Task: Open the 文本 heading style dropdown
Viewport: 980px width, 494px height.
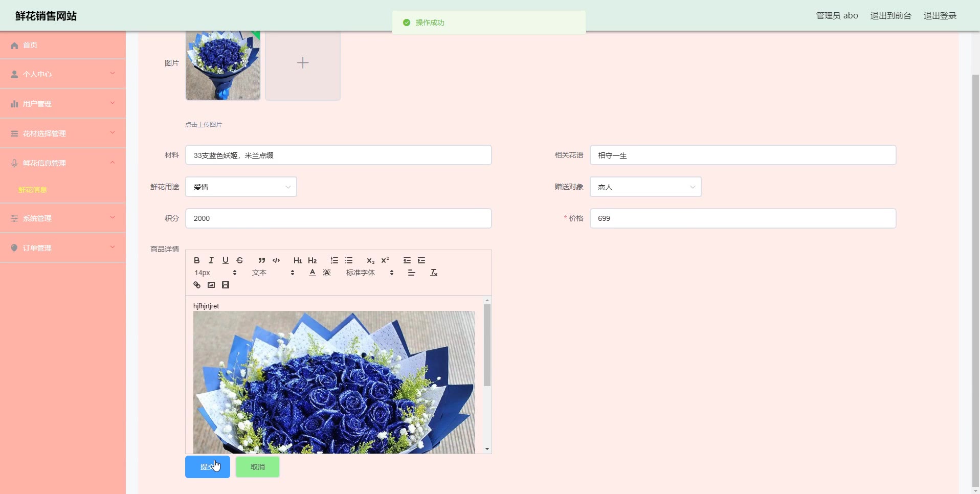Action: [273, 273]
